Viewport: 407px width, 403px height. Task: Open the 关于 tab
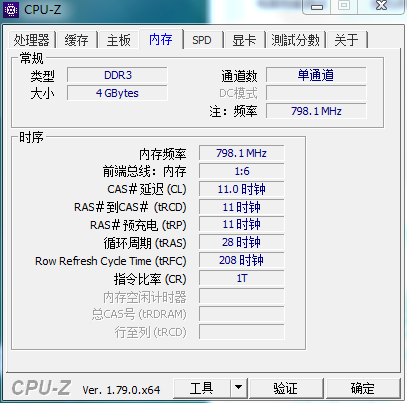(x=346, y=40)
